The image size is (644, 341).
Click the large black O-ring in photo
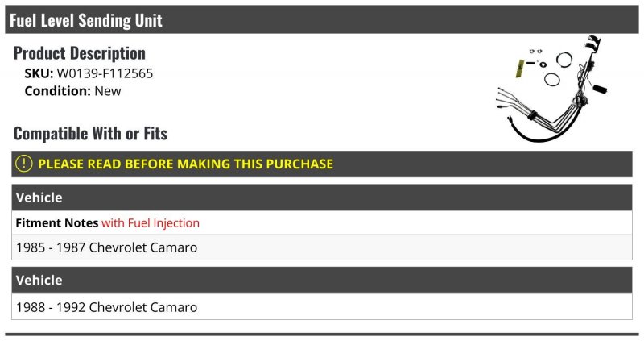551,80
